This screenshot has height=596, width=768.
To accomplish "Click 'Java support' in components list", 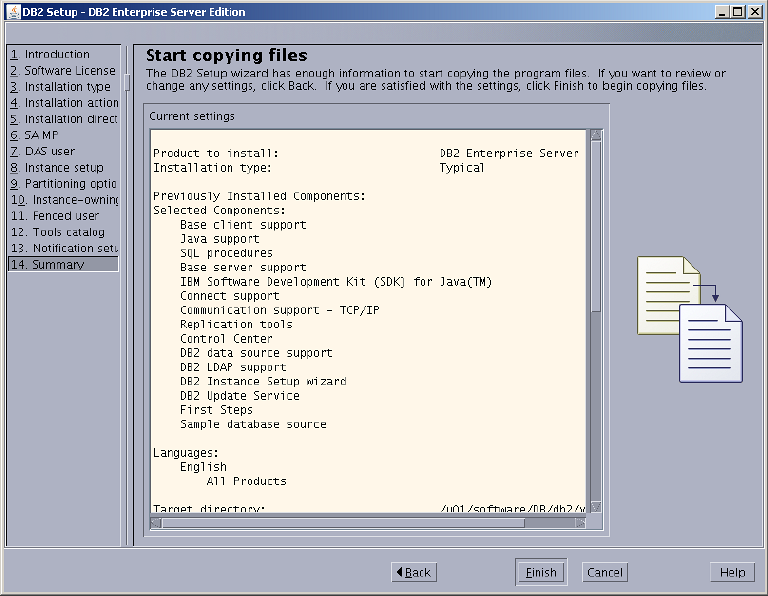I will tap(219, 239).
